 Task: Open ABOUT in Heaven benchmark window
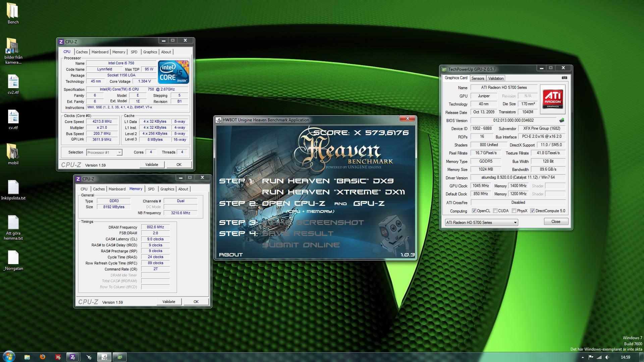[x=231, y=255]
